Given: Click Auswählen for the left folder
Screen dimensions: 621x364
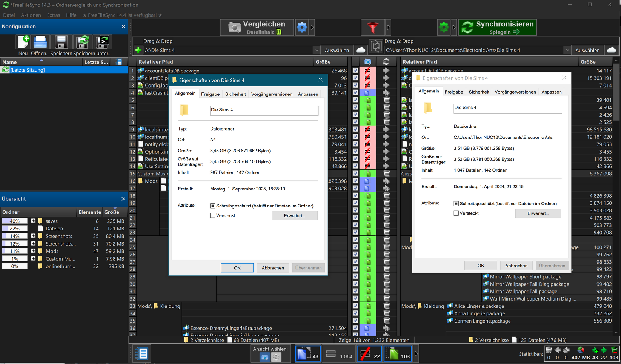Looking at the screenshot, I should click(x=337, y=50).
